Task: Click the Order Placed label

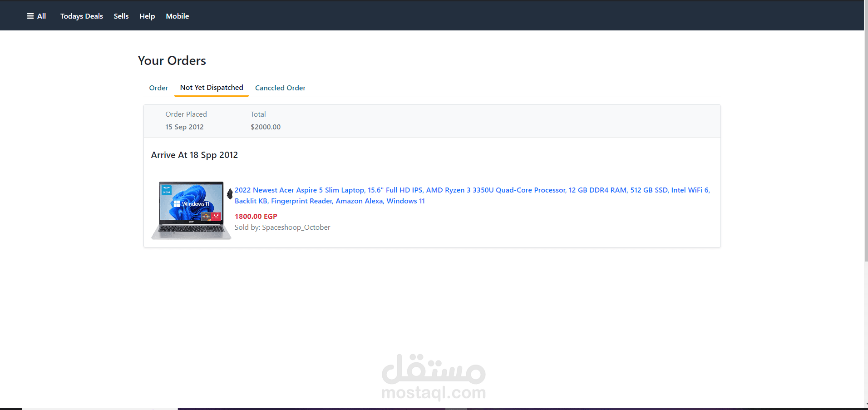Action: coord(186,114)
